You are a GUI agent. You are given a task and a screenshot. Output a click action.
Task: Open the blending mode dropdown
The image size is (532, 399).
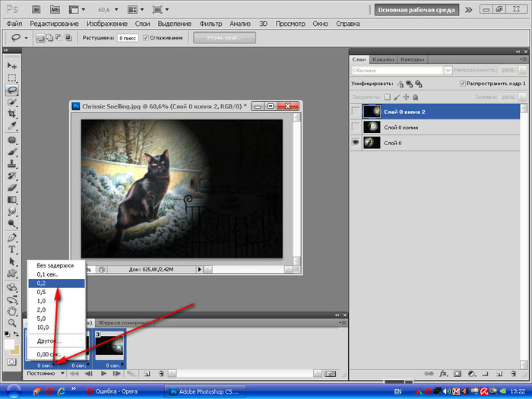click(448, 70)
